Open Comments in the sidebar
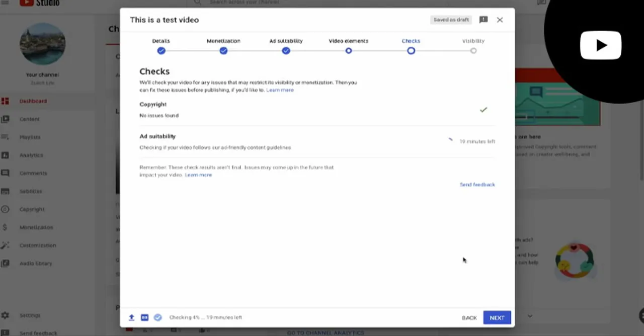This screenshot has width=644, height=336. coord(33,173)
